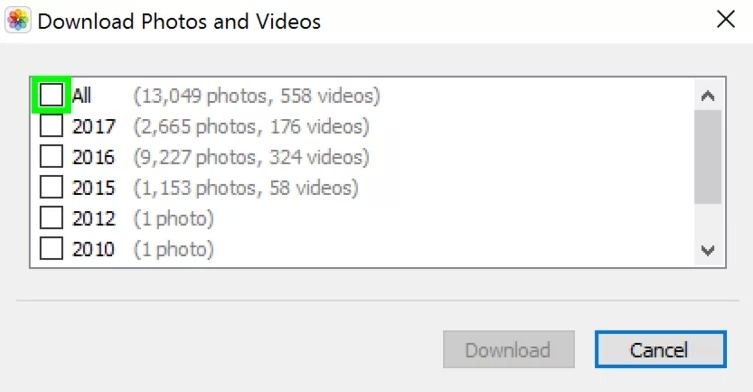
Task: Click the scroll up arrow of the list
Action: tap(707, 96)
